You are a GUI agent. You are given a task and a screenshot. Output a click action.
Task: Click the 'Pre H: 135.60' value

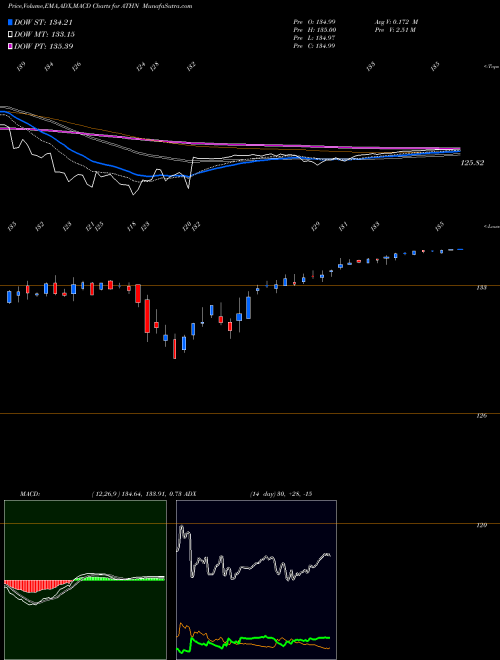point(314,30)
